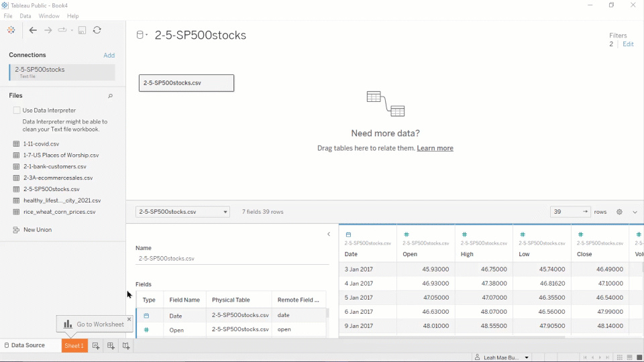Open the data source cylinder icon menu
The height and width of the screenshot is (362, 644).
pyautogui.click(x=142, y=35)
